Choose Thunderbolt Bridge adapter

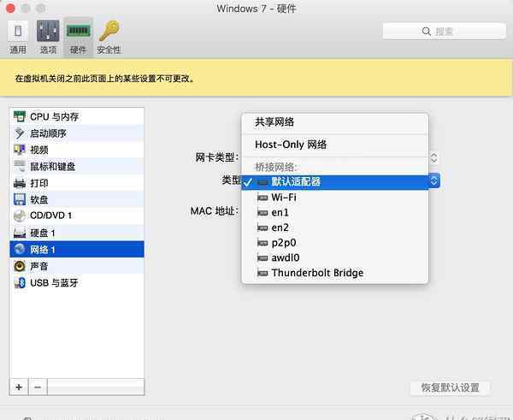tap(335, 273)
